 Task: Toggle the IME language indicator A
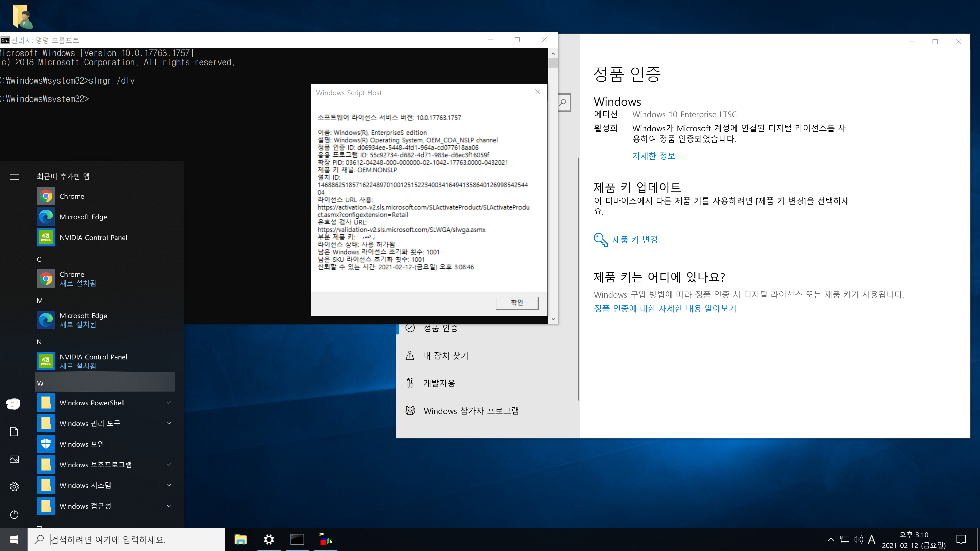[872, 540]
